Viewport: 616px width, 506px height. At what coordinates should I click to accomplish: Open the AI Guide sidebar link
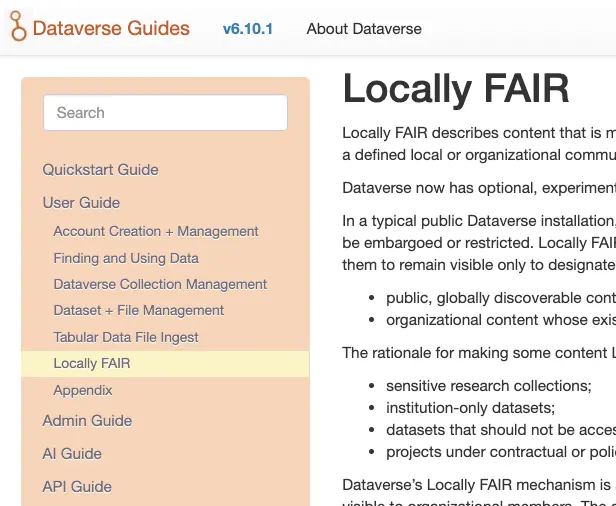[x=72, y=454]
